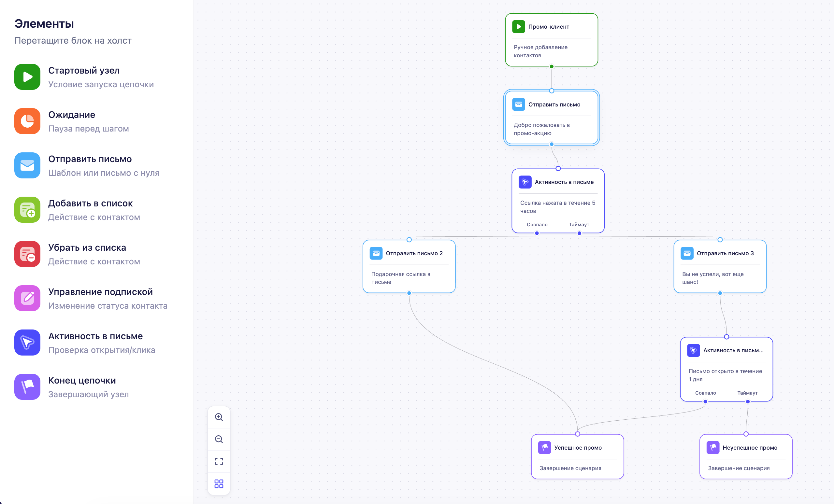834x504 pixels.
Task: Open the Отправить письмо 2 node
Action: [409, 267]
